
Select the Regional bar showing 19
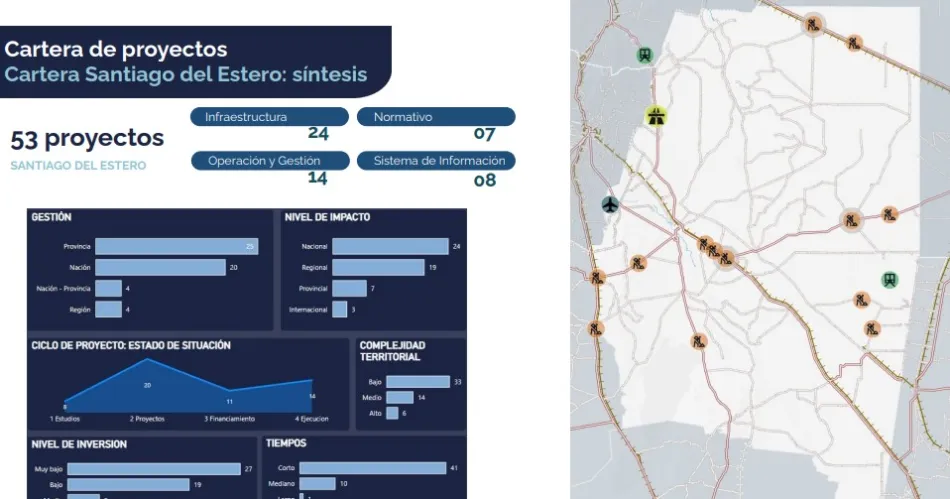377,267
